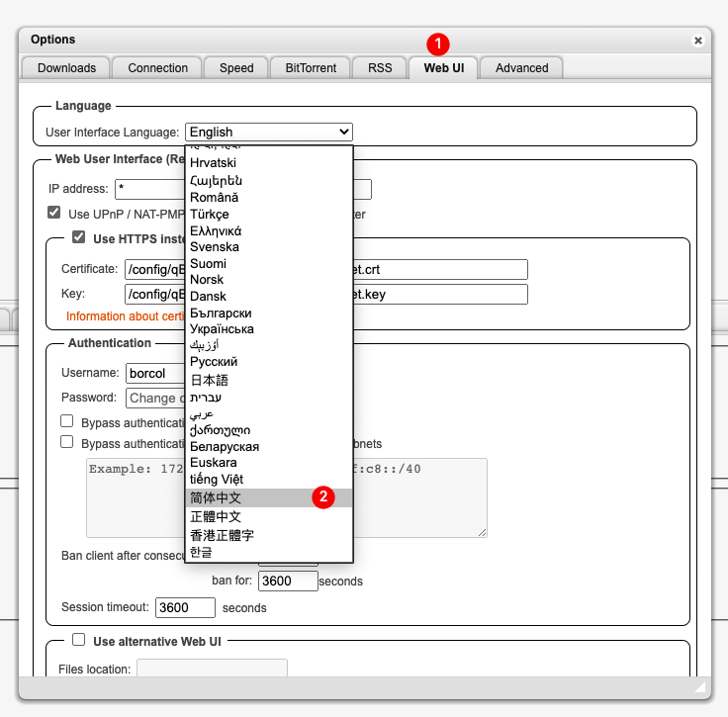Click the Password field
Screen dimensions: 728x717
155,399
